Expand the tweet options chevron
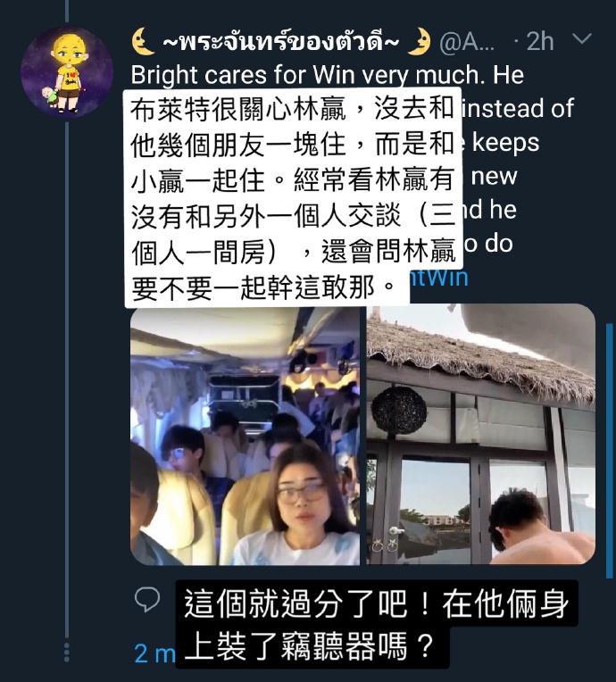616x682 pixels. 582,39
